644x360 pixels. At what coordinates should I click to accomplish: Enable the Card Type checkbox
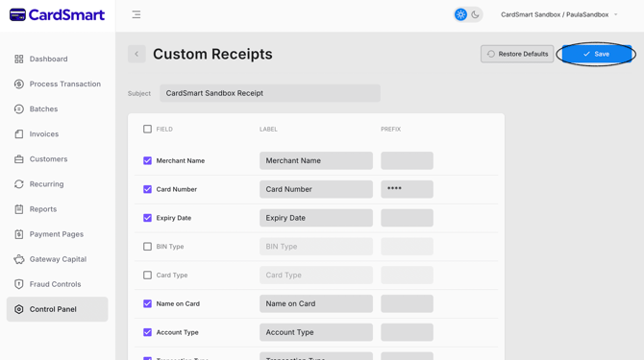click(x=147, y=276)
